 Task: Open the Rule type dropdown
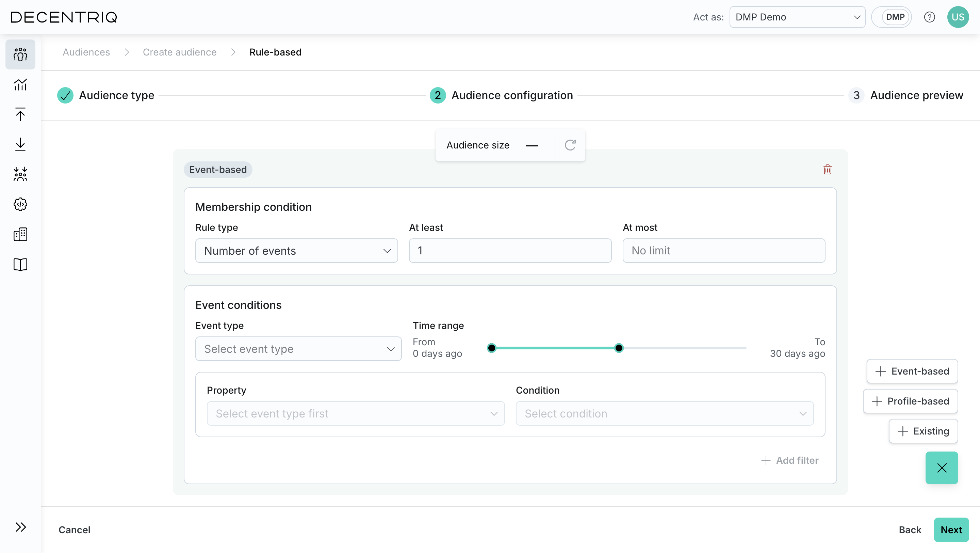coord(296,251)
